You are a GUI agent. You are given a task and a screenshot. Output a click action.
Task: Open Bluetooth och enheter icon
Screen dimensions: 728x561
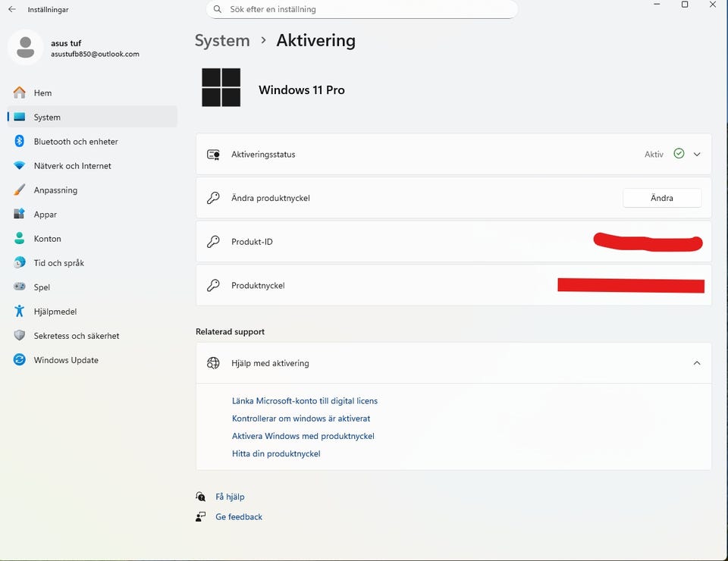tap(20, 141)
